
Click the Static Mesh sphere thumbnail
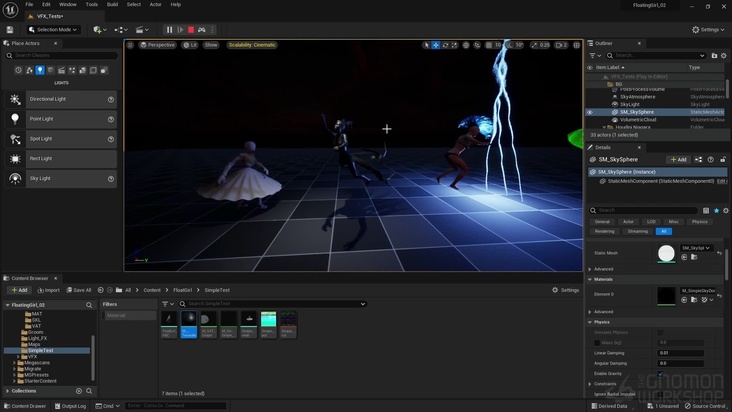point(666,254)
